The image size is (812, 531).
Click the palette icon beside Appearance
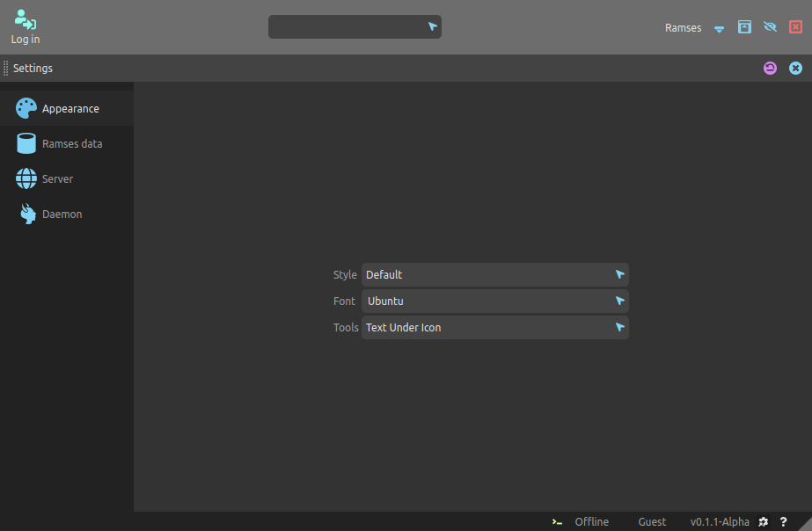pos(26,109)
